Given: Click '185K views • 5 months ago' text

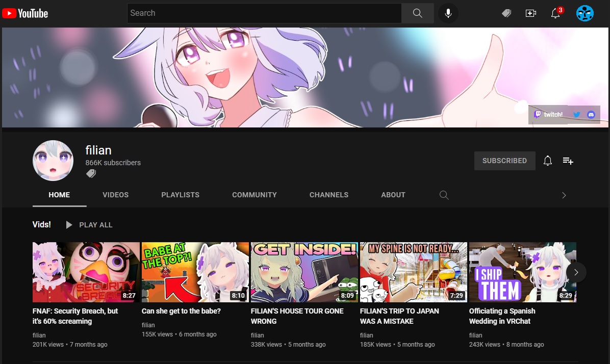Looking at the screenshot, I should pyautogui.click(x=397, y=345).
